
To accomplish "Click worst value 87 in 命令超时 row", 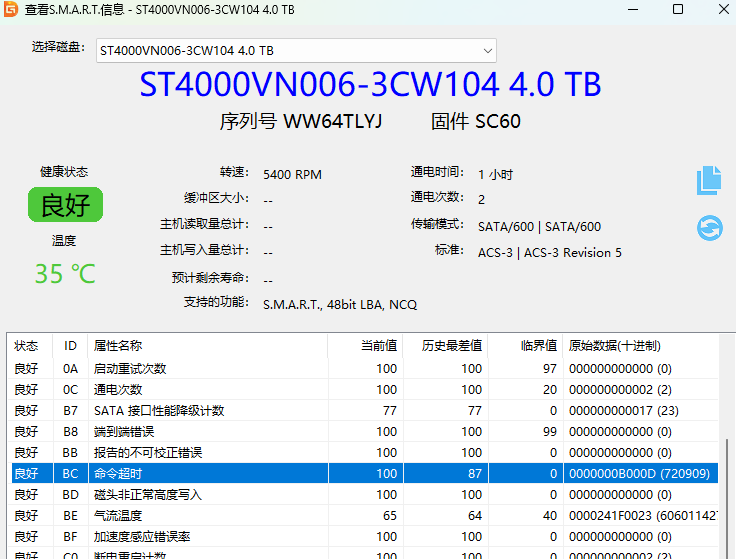I will pos(475,474).
